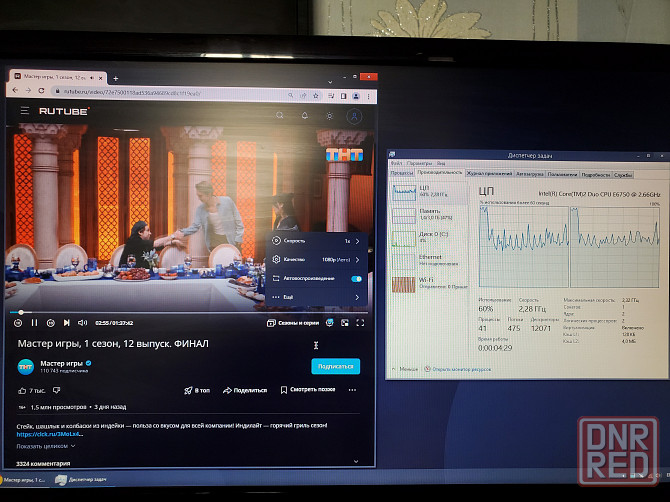Toggle the RUTUBE theme sun icon
This screenshot has height=502, width=670.
329,116
